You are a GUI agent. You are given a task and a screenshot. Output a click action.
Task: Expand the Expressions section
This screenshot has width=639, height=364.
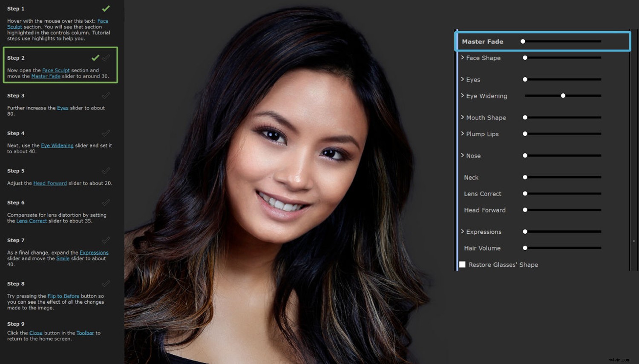(x=463, y=232)
